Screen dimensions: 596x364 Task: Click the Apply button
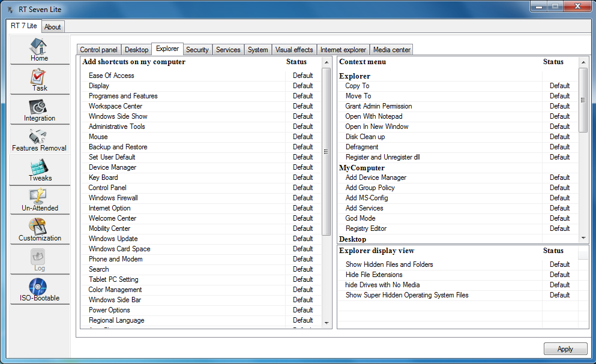coord(565,349)
